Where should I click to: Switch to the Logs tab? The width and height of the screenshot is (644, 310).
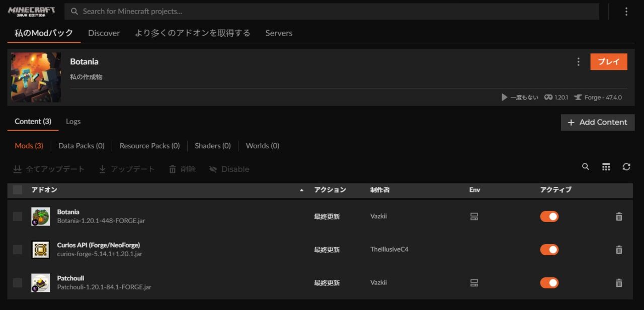(x=73, y=122)
